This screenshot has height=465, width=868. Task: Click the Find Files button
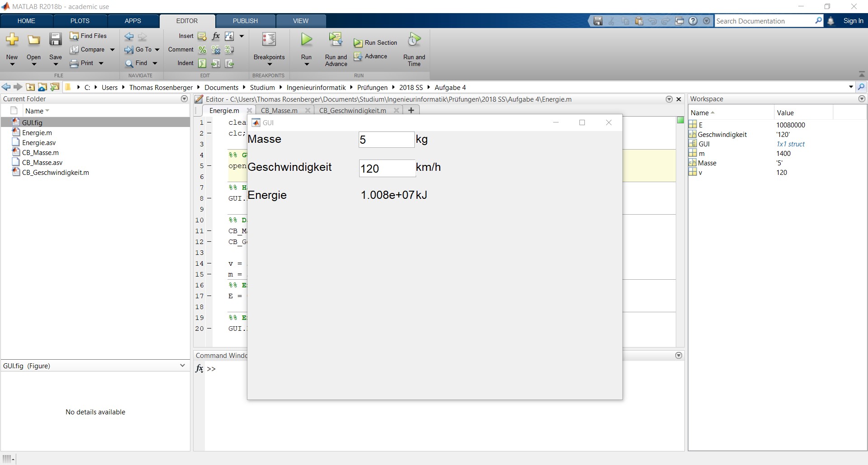[89, 36]
